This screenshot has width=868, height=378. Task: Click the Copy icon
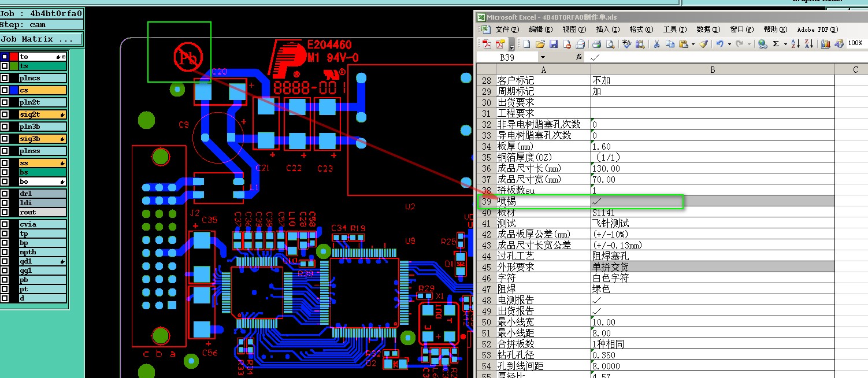coord(670,44)
